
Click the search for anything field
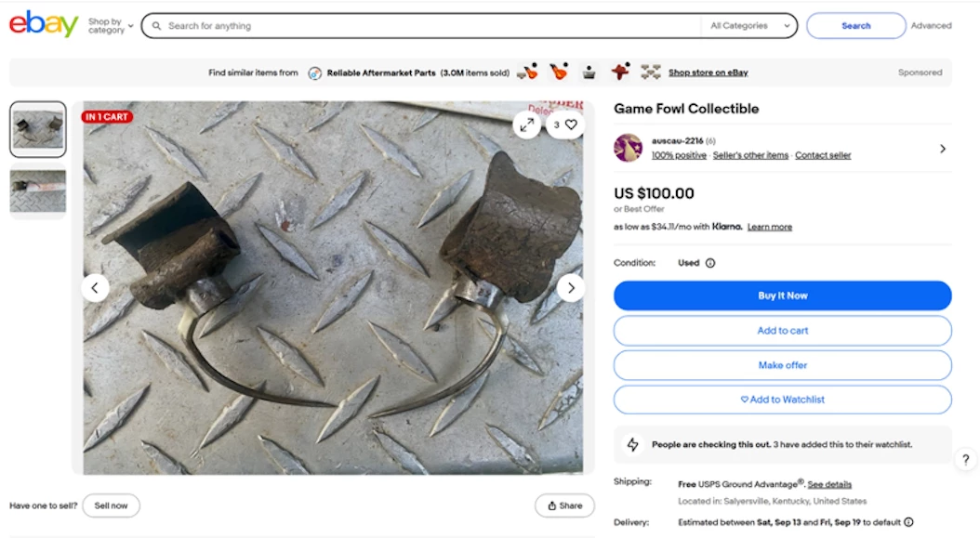(x=428, y=26)
